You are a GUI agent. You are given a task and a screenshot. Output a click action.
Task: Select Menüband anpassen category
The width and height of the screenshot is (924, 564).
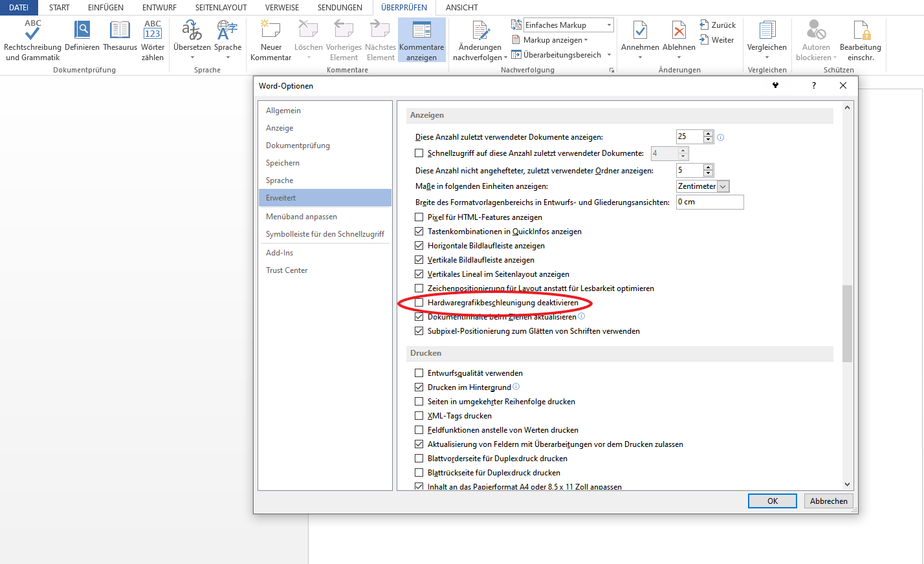pyautogui.click(x=325, y=217)
